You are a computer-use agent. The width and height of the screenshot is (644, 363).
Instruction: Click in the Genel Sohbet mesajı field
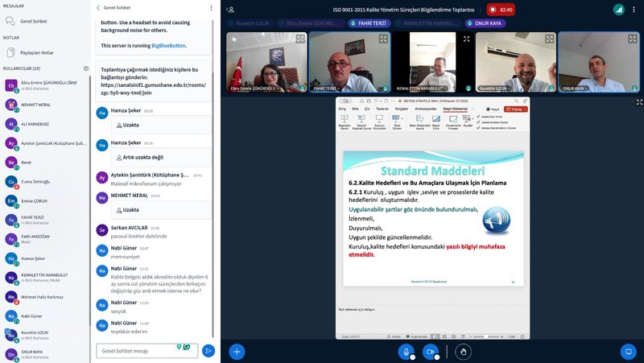pyautogui.click(x=147, y=351)
